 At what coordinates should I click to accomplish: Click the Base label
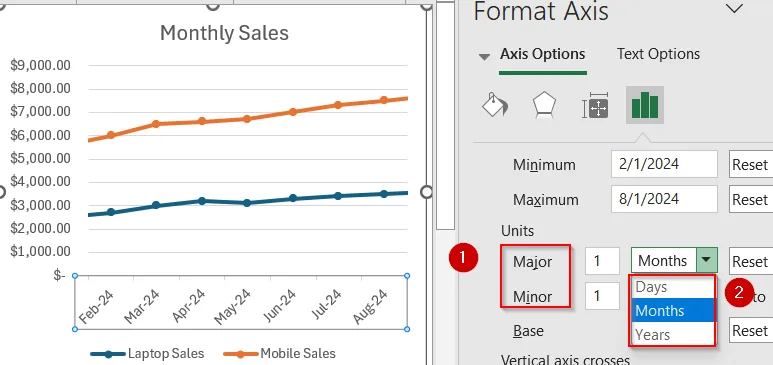pyautogui.click(x=528, y=330)
